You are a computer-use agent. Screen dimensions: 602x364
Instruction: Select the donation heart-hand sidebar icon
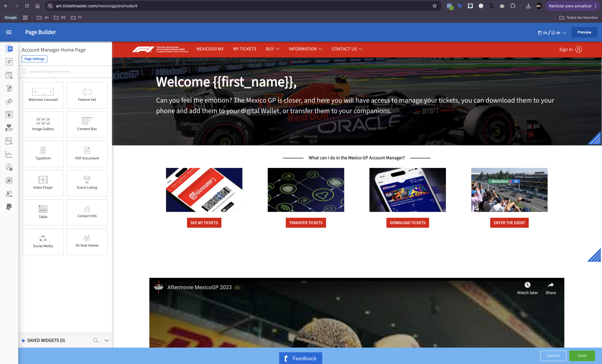pyautogui.click(x=9, y=127)
